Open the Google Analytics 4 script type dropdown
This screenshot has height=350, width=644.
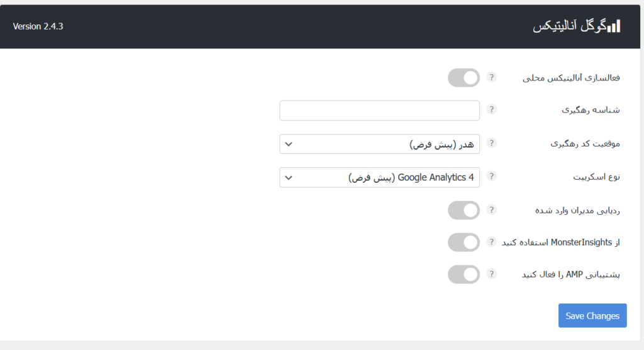click(x=379, y=177)
